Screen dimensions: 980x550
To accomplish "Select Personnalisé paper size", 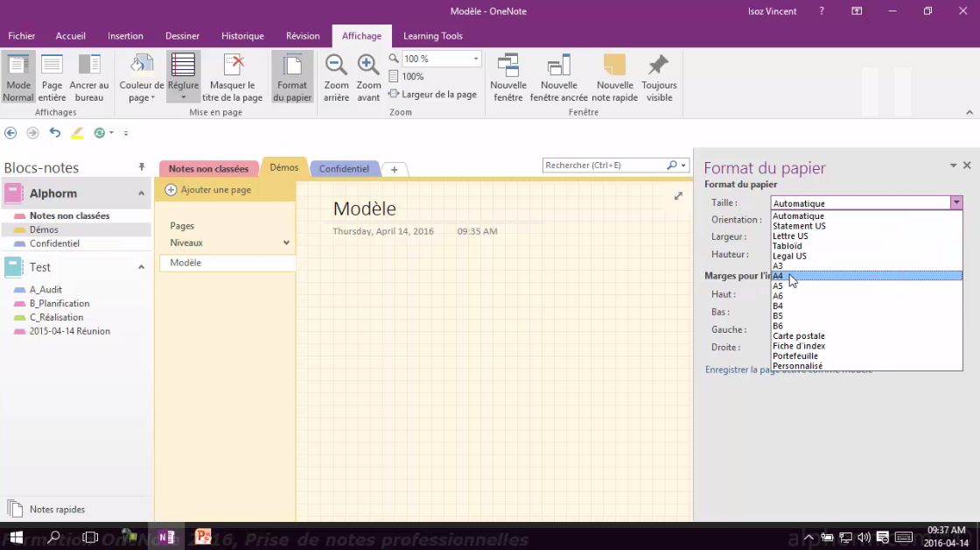I will [x=866, y=366].
